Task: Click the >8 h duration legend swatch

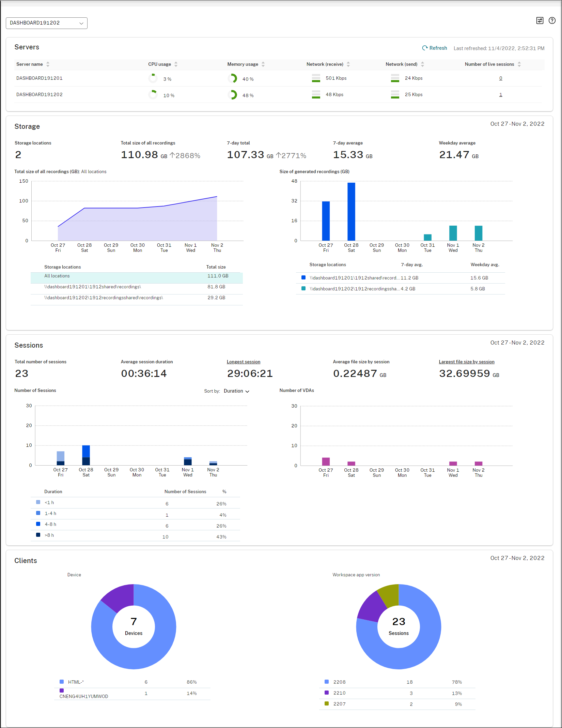Action: point(38,535)
